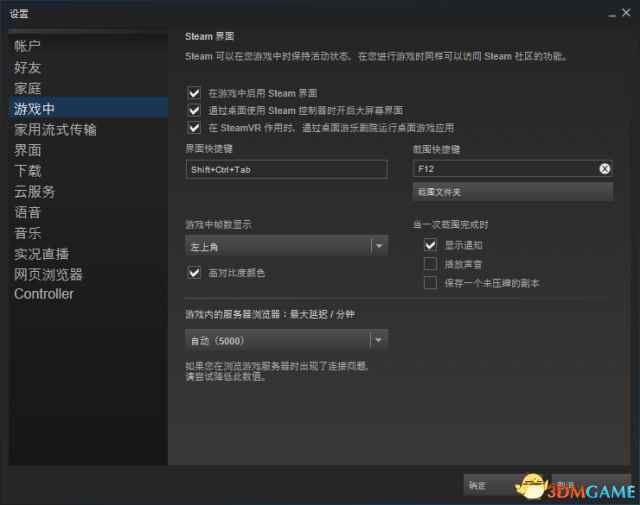Open the Controller settings category
Viewport: 640px width, 505px height.
[x=44, y=294]
